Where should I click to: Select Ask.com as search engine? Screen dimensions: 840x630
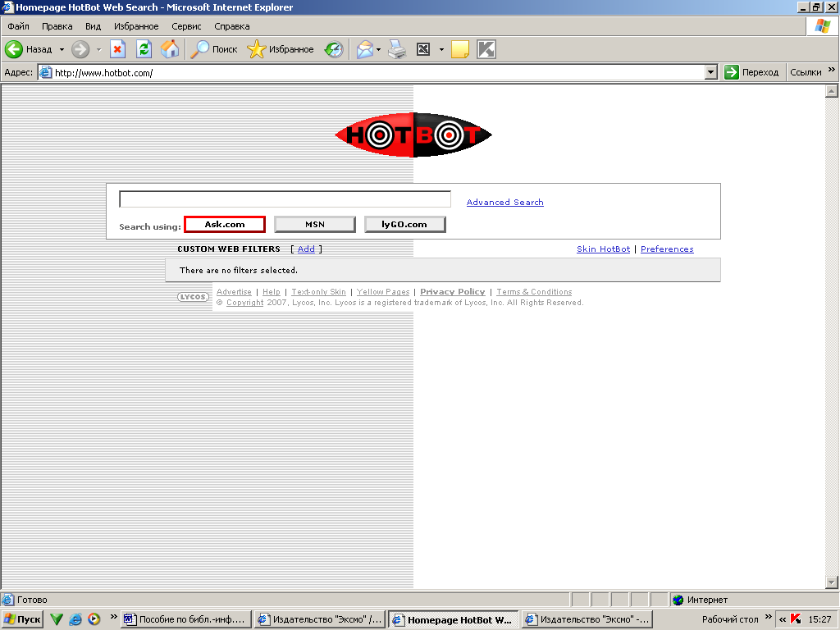(x=225, y=225)
